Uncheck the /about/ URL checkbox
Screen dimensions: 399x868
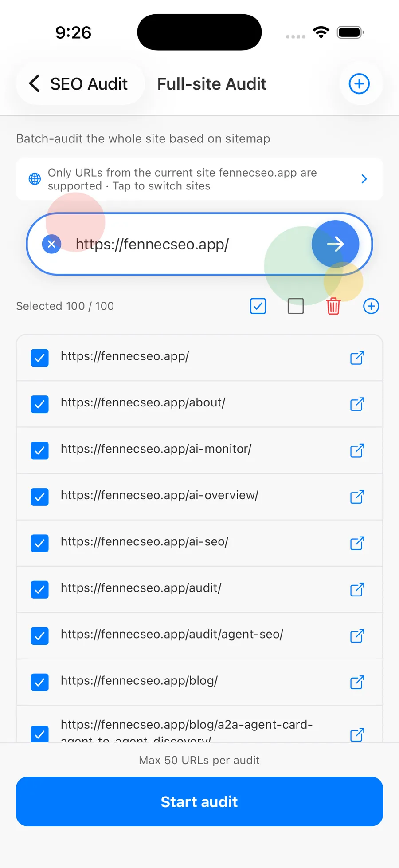click(40, 404)
